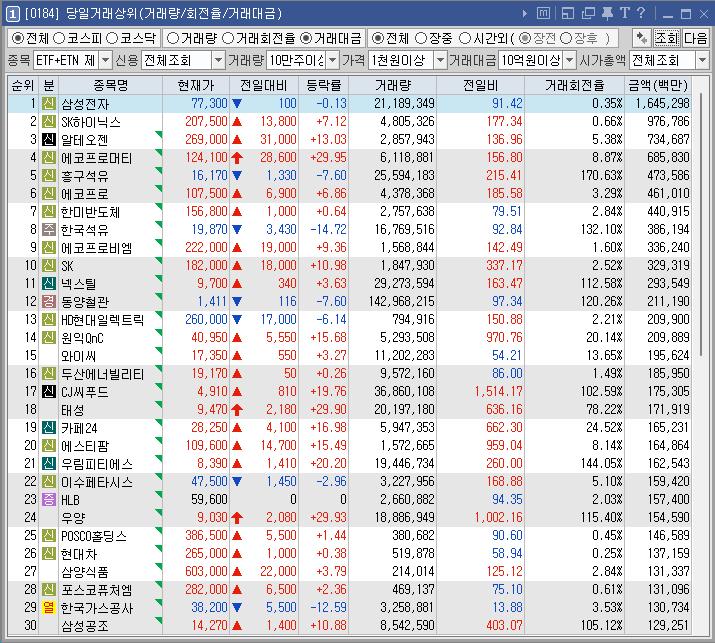Select the 에코프로비엠 stock name
Viewport: 715px width, 643px height.
[x=97, y=248]
